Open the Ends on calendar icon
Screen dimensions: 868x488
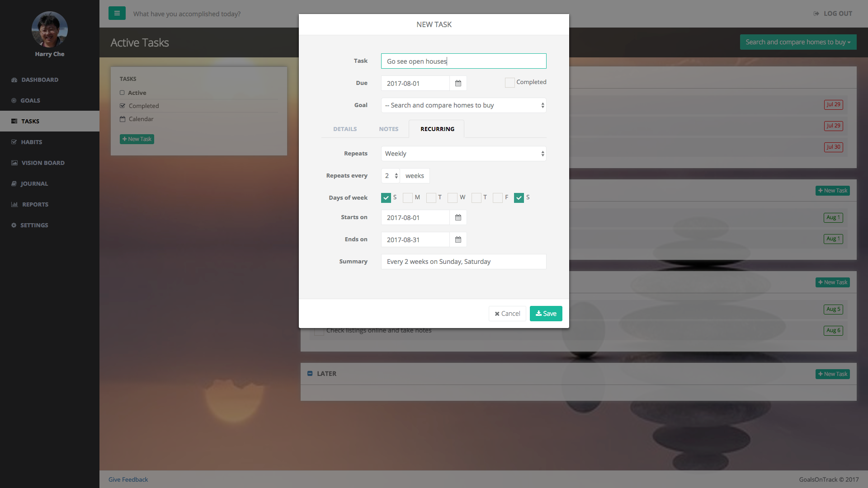(458, 239)
